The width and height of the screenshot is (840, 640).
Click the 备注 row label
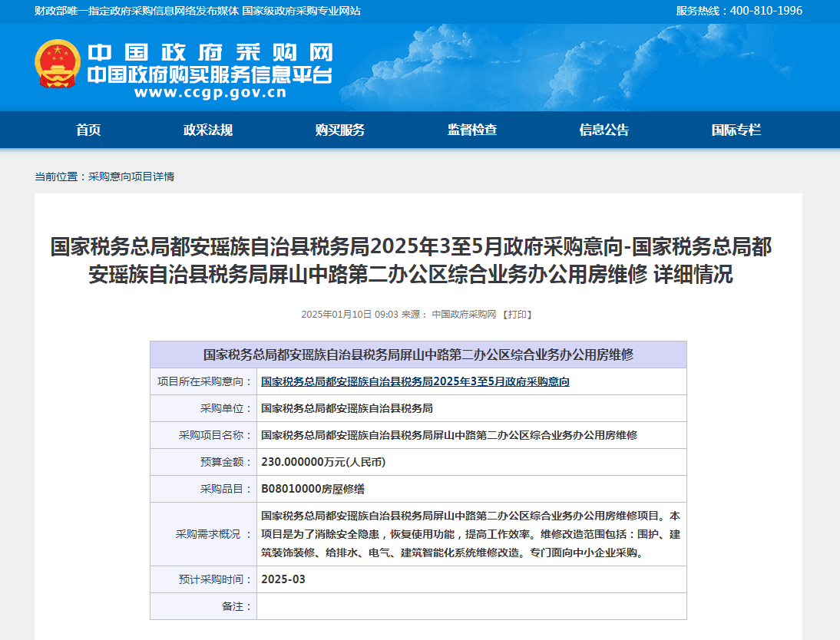tap(236, 606)
